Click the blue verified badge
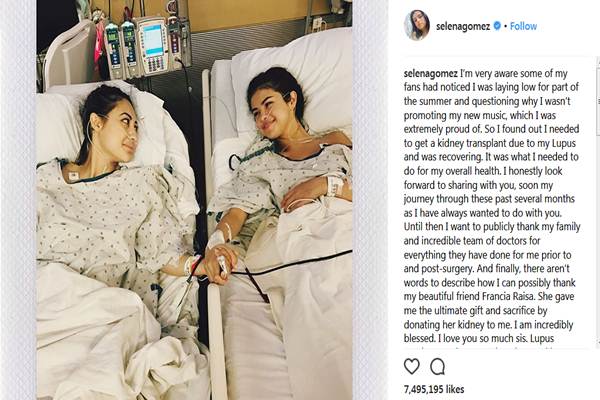Image resolution: width=600 pixels, height=400 pixels. click(497, 26)
